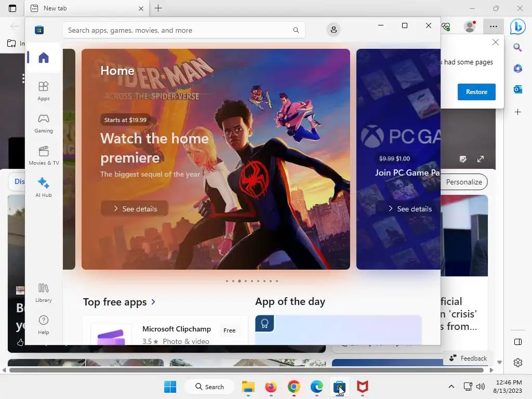The width and height of the screenshot is (532, 399).
Task: Click the Edge profile avatar icon
Action: (470, 26)
